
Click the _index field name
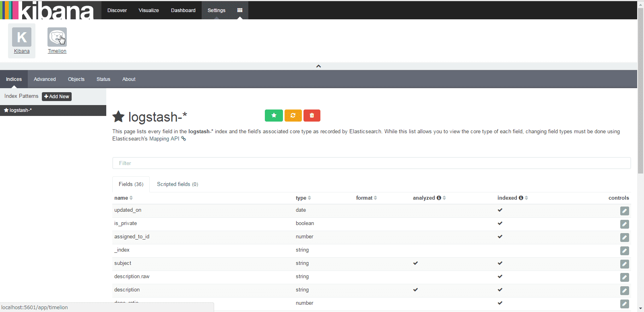click(x=122, y=250)
